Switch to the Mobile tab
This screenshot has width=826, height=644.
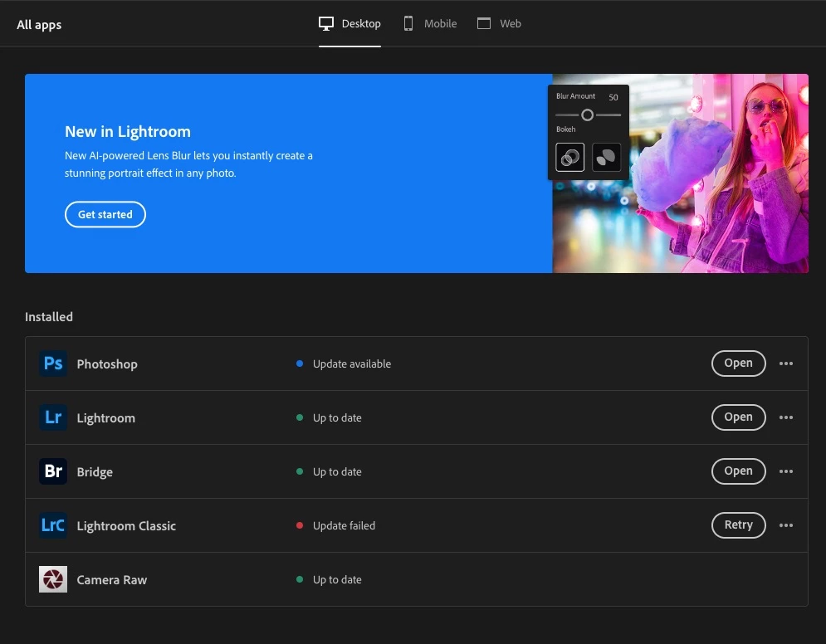click(430, 24)
